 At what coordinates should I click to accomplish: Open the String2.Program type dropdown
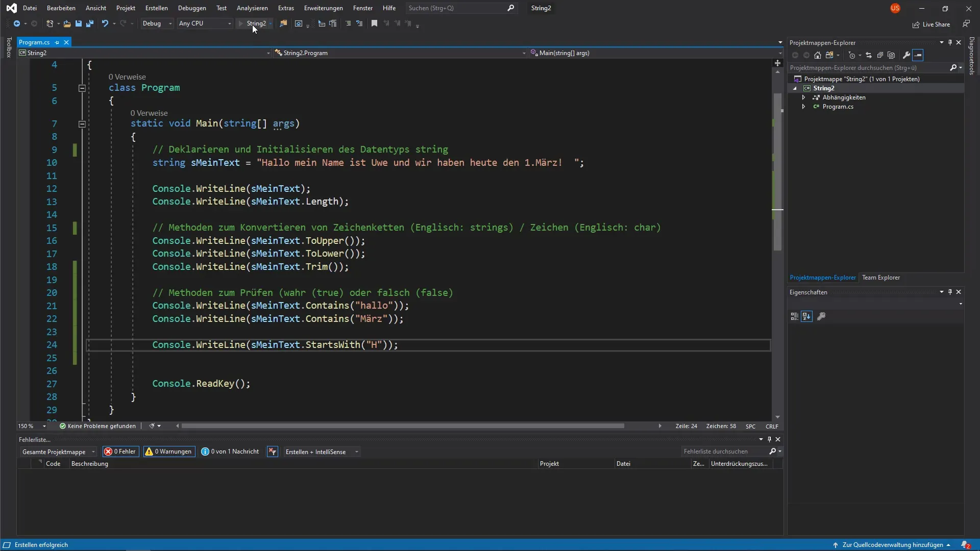pyautogui.click(x=400, y=53)
